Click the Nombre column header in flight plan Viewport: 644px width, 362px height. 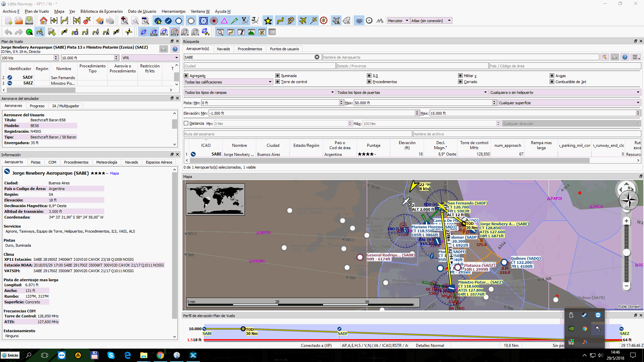[x=64, y=69]
